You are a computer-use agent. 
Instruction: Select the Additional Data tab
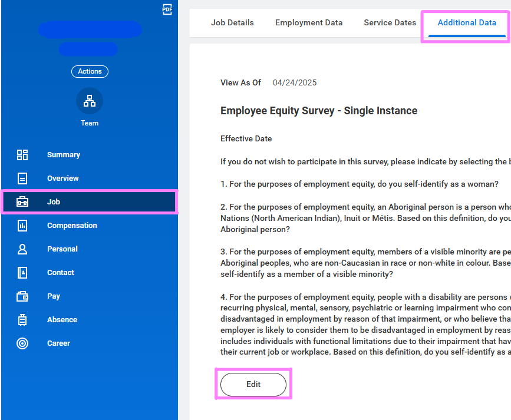(467, 22)
